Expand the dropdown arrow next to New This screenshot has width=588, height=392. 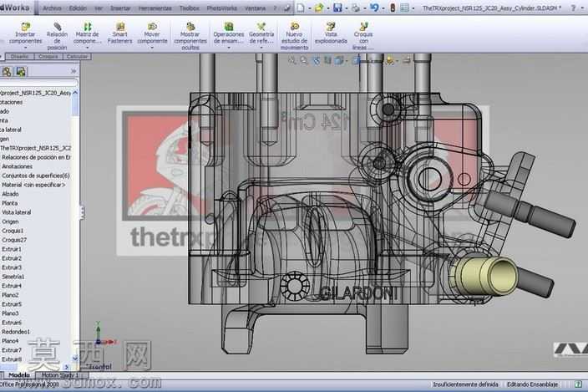pos(310,8)
